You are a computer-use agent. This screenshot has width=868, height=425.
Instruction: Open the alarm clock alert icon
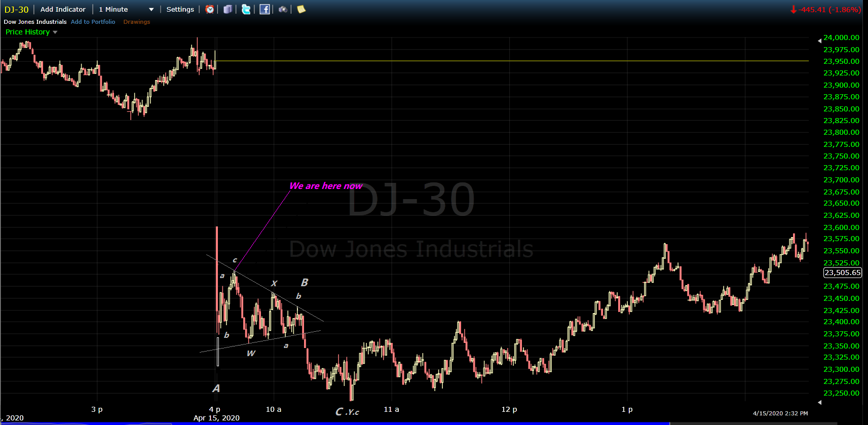coord(210,9)
